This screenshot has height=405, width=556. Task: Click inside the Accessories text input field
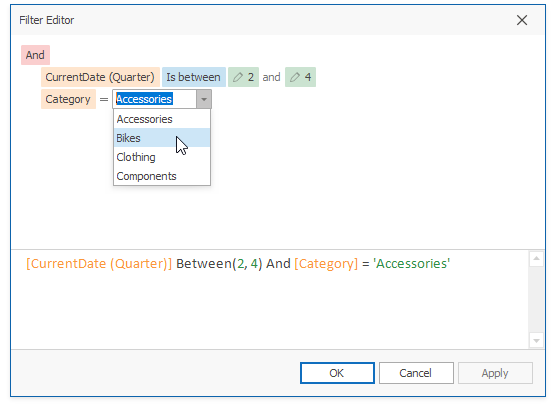tap(155, 99)
